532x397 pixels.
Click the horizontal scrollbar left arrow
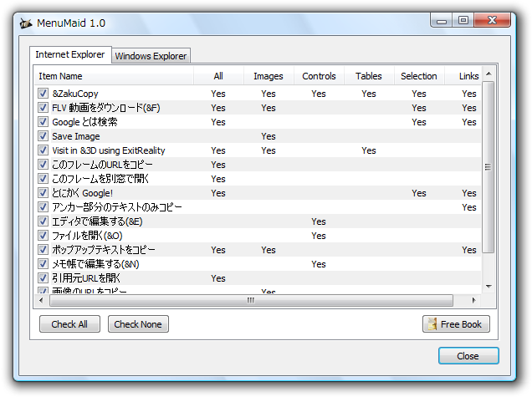pos(41,300)
